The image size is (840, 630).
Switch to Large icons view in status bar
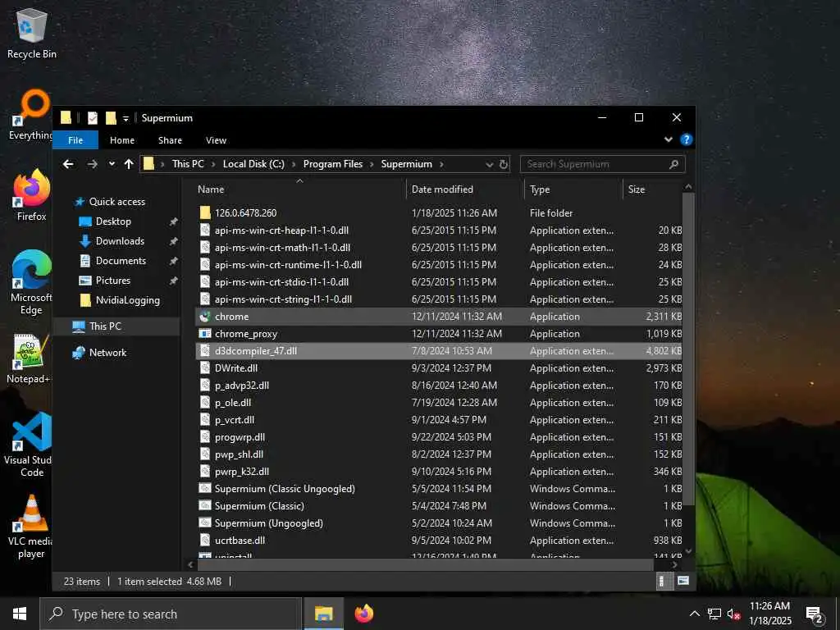coord(683,582)
